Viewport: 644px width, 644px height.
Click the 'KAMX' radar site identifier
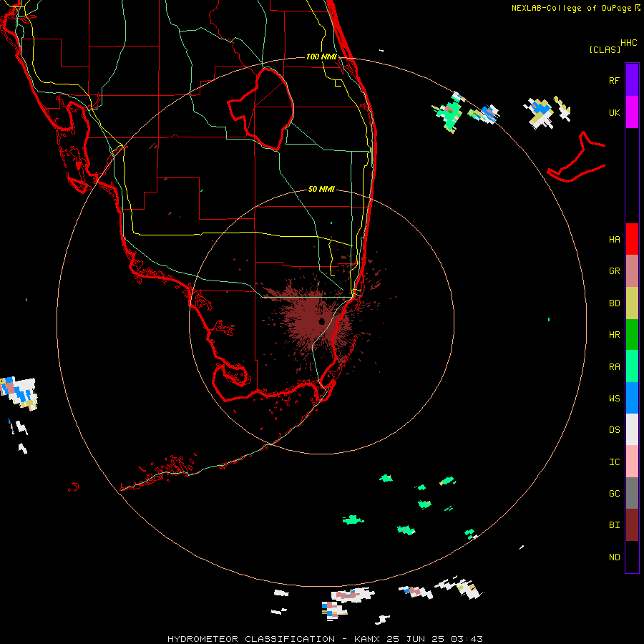coord(367,639)
